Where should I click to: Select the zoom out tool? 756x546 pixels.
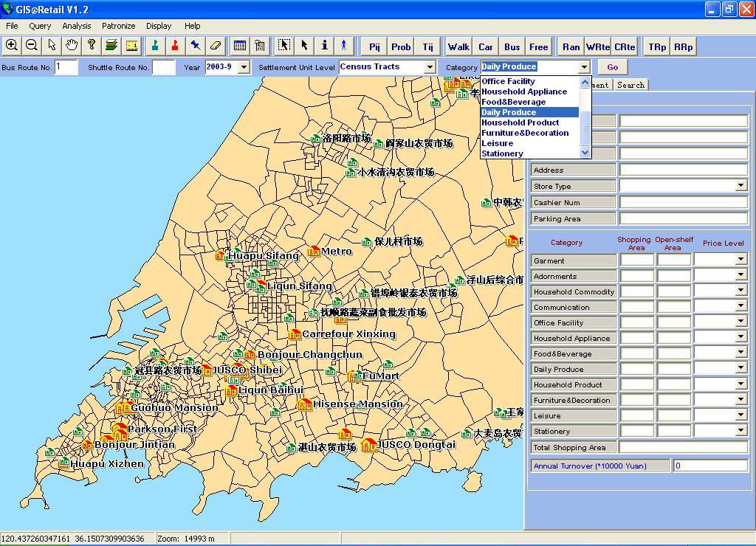click(32, 46)
